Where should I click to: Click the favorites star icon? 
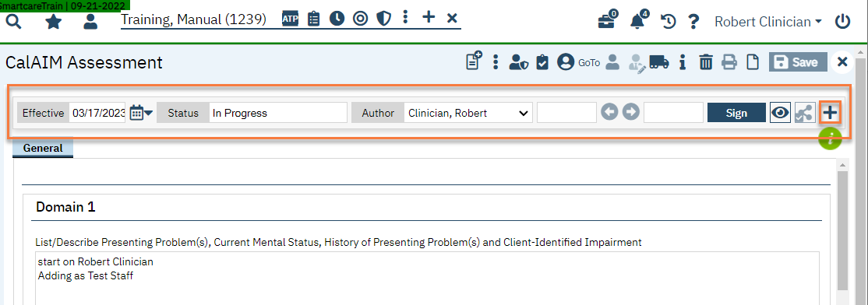[x=53, y=22]
